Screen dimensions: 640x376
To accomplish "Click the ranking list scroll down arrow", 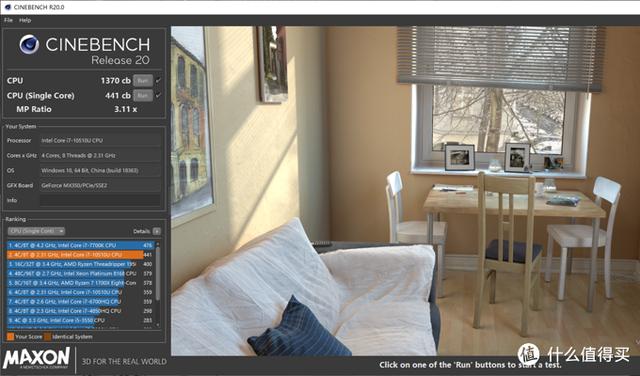I will coord(158,325).
